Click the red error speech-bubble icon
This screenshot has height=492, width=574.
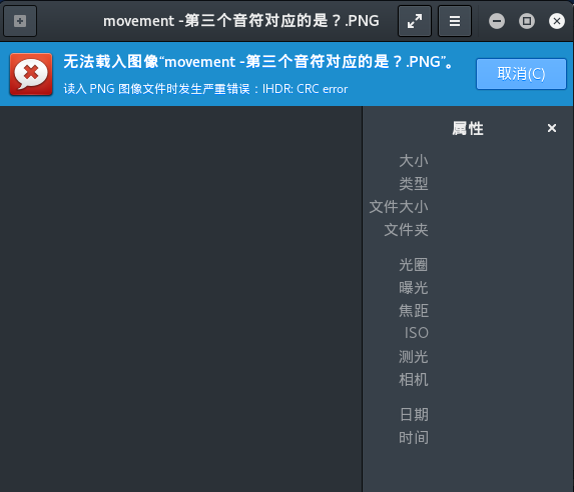tap(31, 74)
